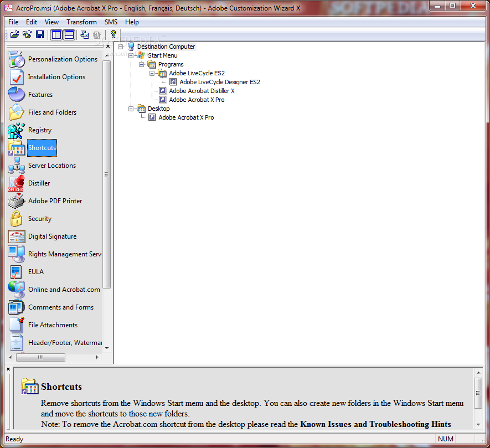
Task: Click the help pane scroll up arrow
Action: [x=478, y=373]
